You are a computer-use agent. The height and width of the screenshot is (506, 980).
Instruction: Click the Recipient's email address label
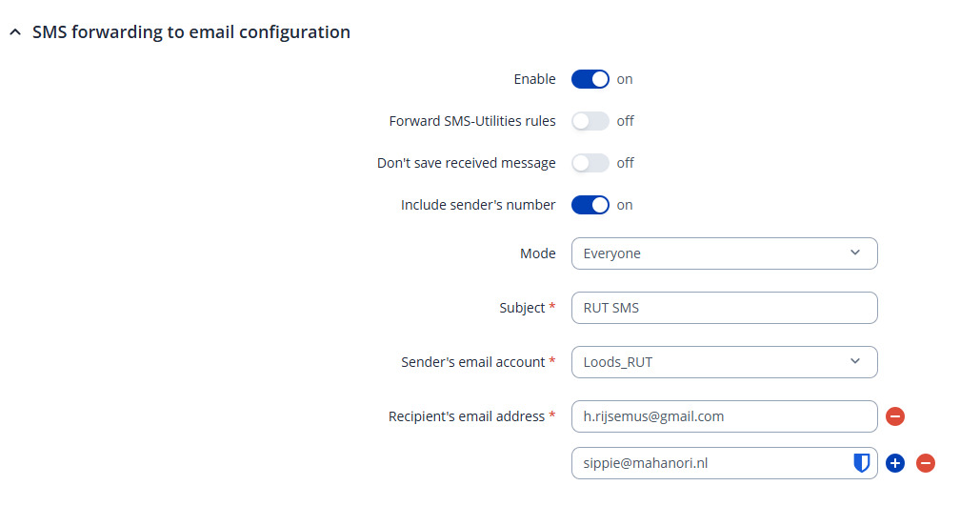click(x=467, y=416)
